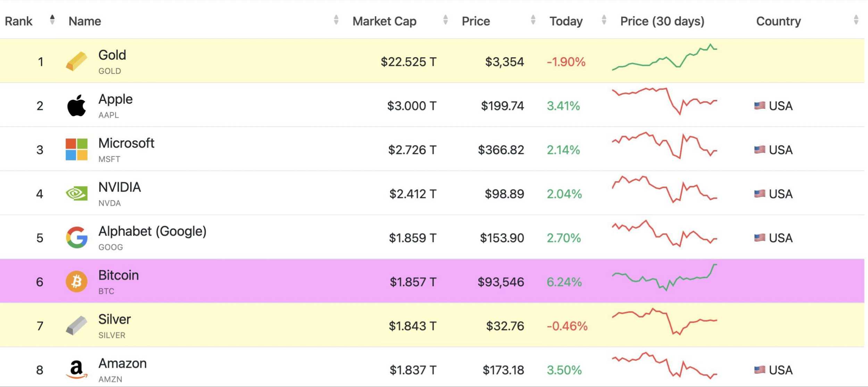Sort by Price column sort arrows
Viewport: 868px width, 387px height.
tap(533, 20)
